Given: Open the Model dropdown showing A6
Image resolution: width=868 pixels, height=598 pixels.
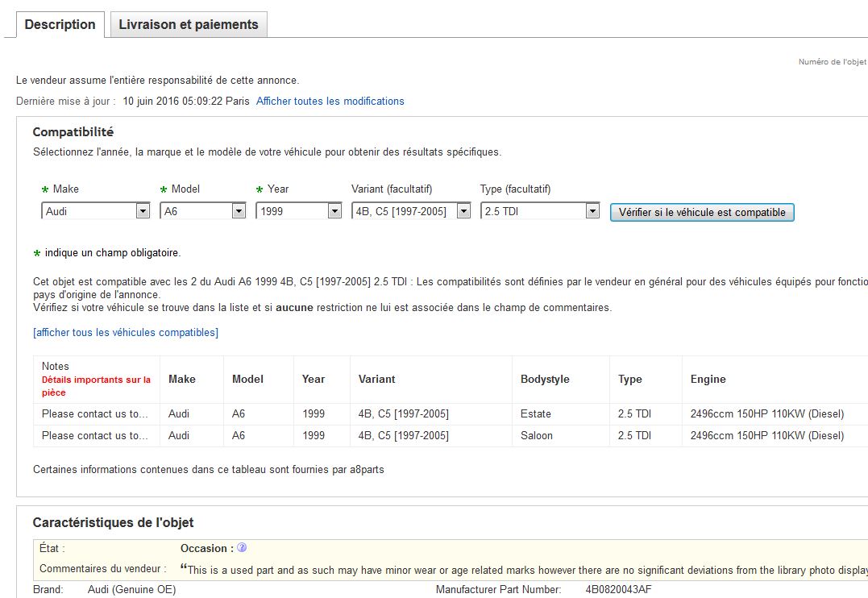Looking at the screenshot, I should (x=205, y=211).
